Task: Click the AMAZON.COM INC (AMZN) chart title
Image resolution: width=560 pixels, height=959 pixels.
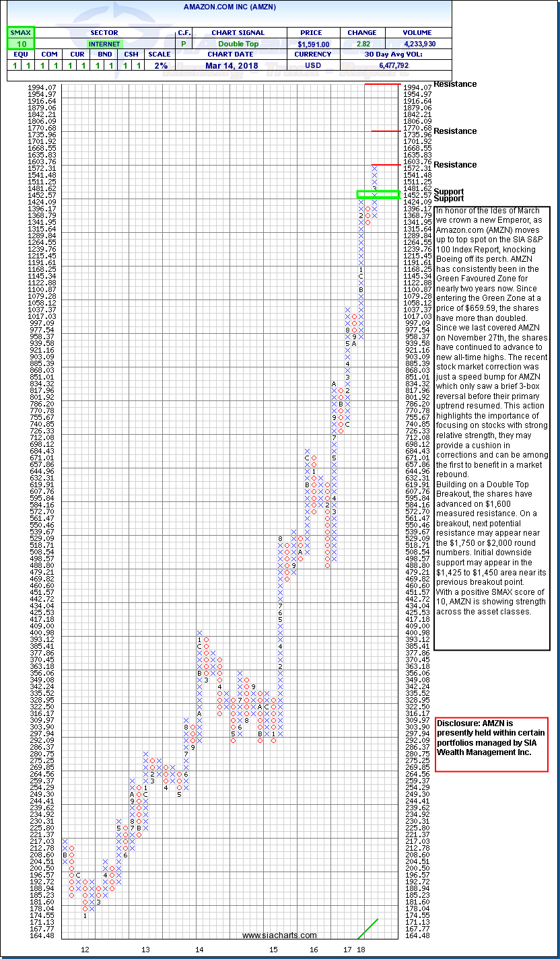Action: point(230,7)
